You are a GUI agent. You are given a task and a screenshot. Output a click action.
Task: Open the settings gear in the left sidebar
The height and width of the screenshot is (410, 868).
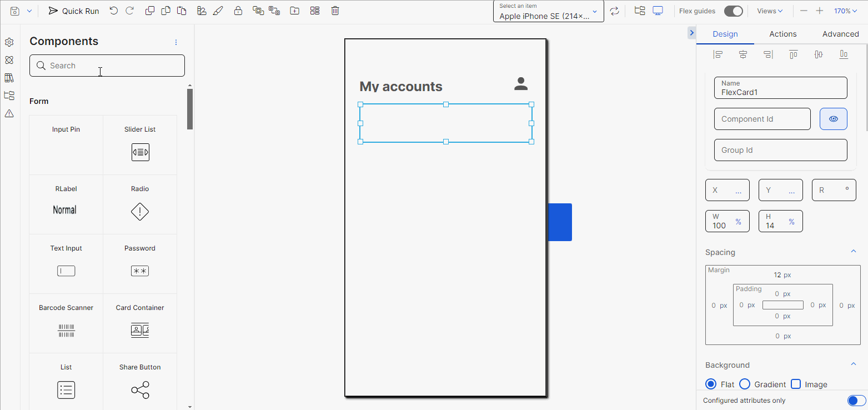tap(9, 42)
